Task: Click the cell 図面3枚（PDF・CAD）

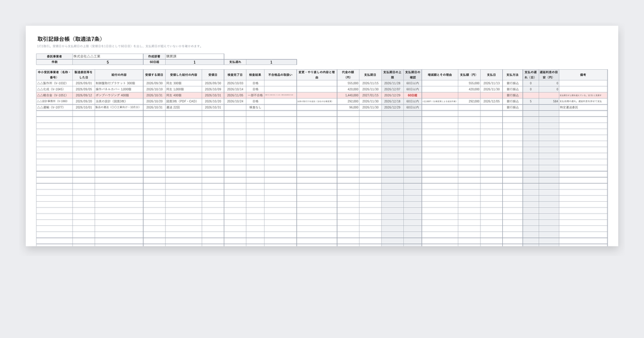Action: click(184, 101)
